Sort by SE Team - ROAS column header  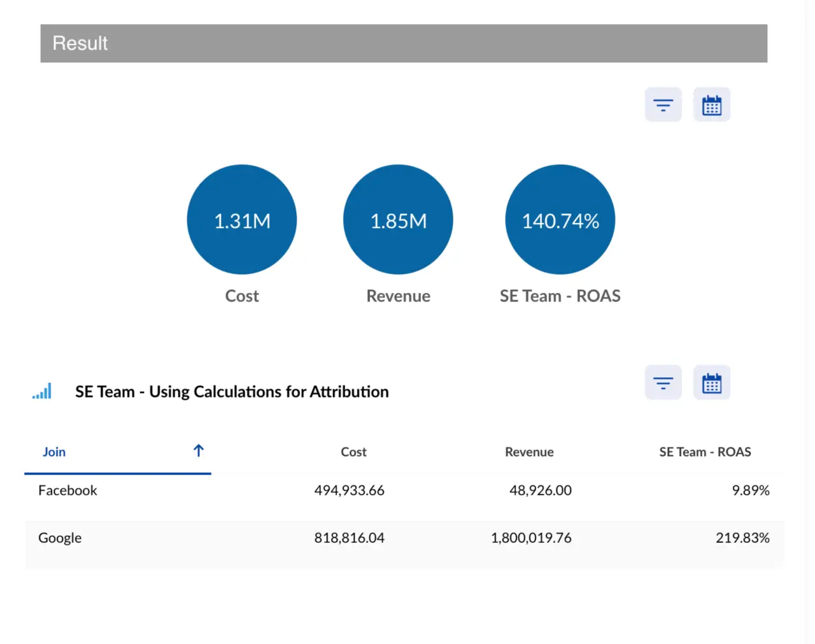705,452
